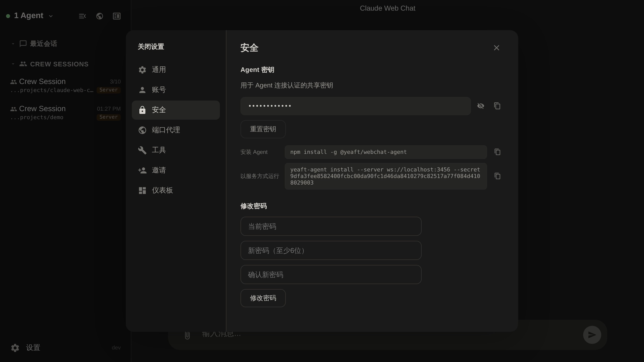Image resolution: width=644 pixels, height=362 pixels.
Task: Copy the npm install command
Action: tap(497, 152)
